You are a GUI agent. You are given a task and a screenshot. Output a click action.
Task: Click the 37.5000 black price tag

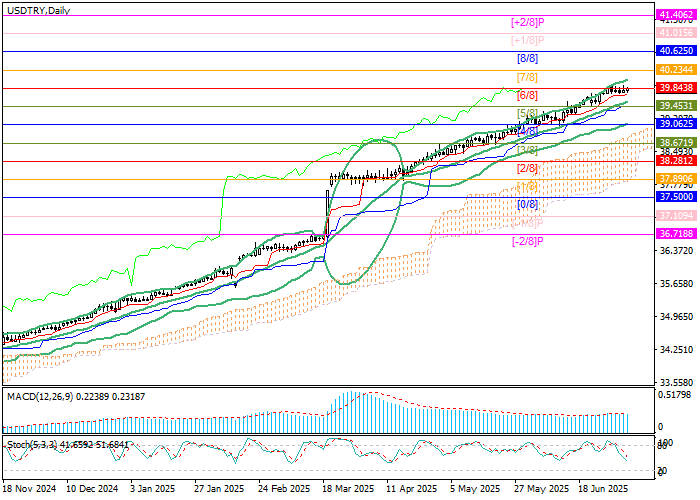coord(676,198)
